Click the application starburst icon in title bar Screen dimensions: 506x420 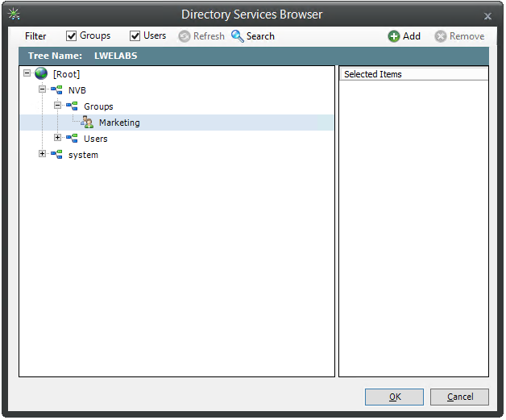[x=14, y=14]
